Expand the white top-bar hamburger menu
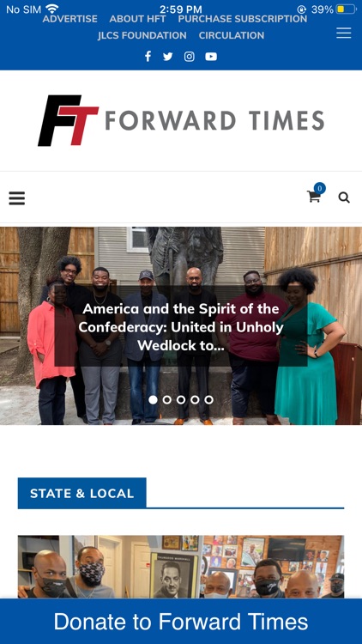Image resolution: width=362 pixels, height=644 pixels. click(x=343, y=33)
